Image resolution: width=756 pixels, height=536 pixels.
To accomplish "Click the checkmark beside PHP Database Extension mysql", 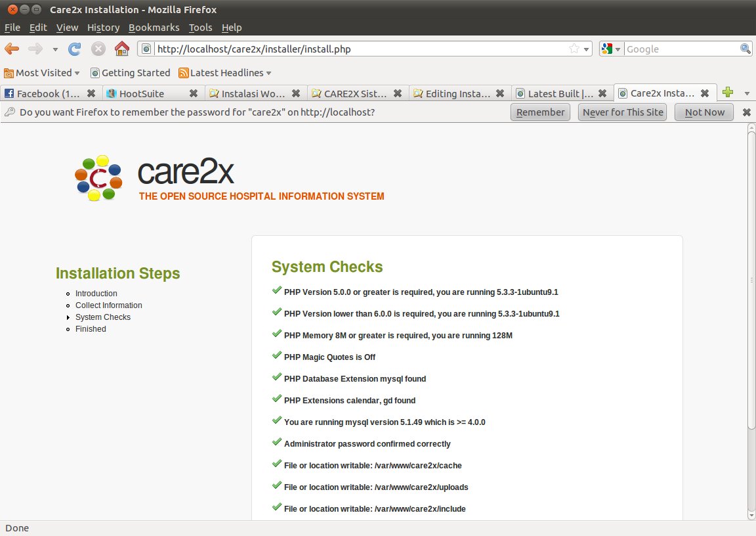I will (x=277, y=377).
